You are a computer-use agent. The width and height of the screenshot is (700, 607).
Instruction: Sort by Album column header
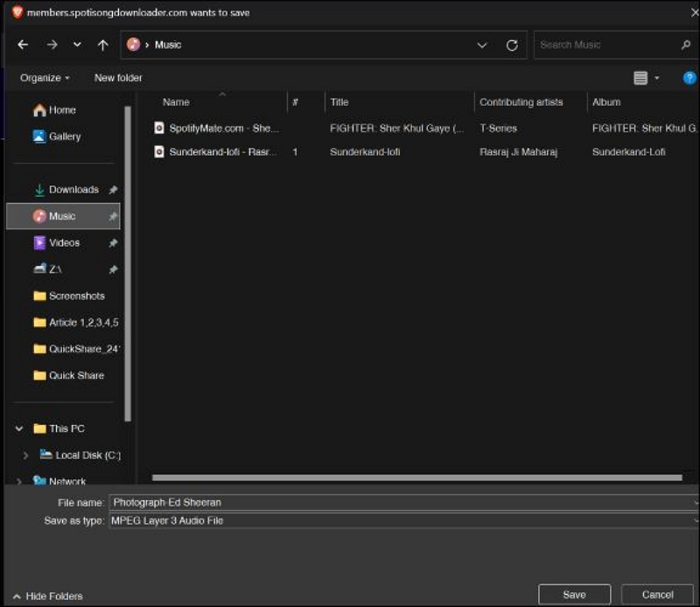(606, 102)
